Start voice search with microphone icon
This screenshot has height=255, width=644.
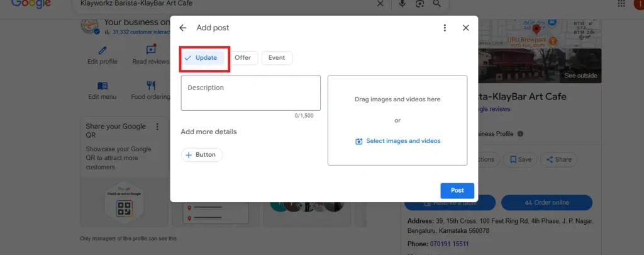pos(402,4)
